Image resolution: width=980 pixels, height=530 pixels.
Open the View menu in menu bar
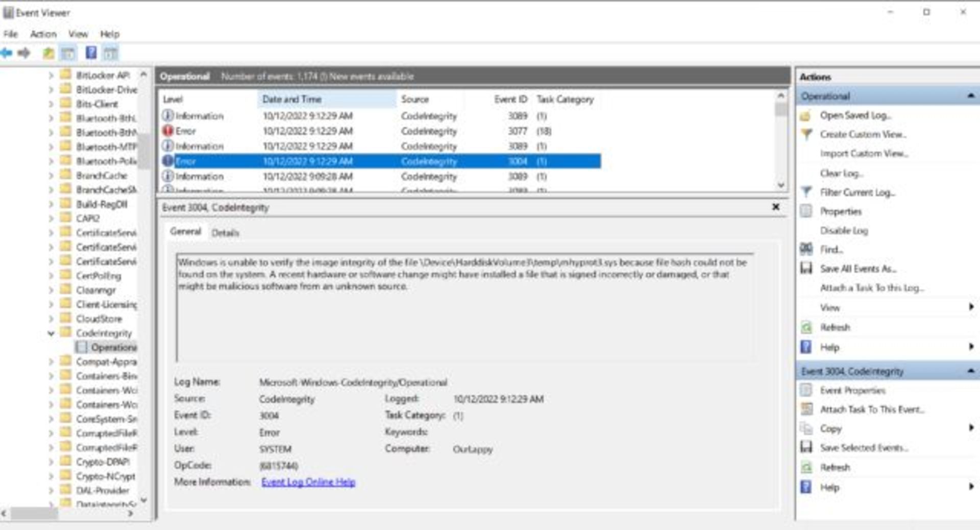coord(78,34)
